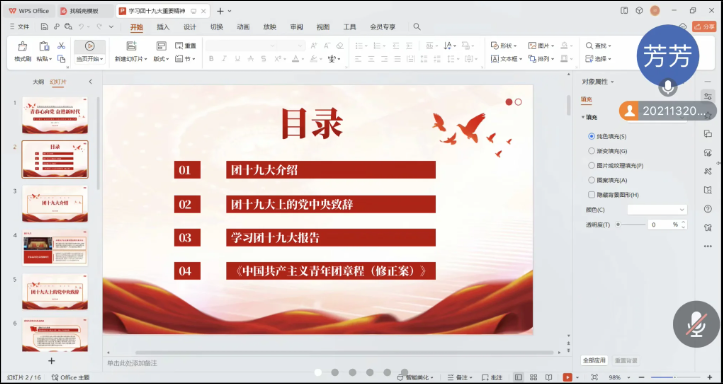This screenshot has height=384, width=723.
Task: Open the fill color (颜色) dropdown
Action: tap(657, 210)
